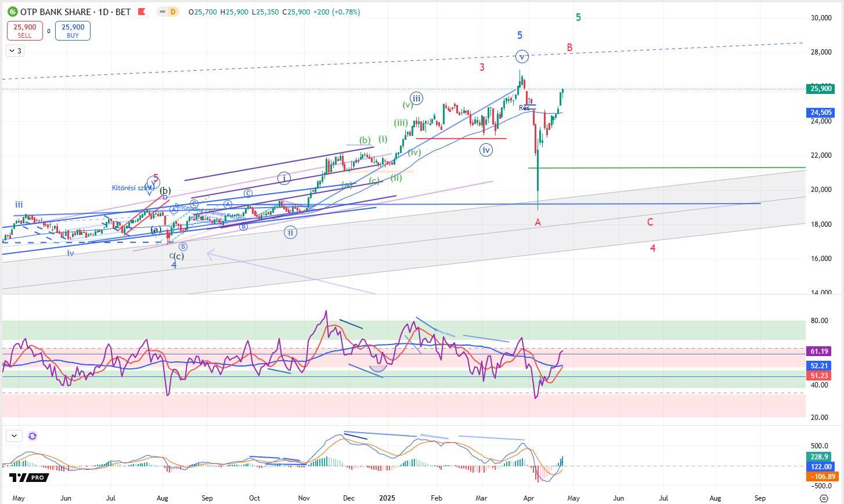Click the Dec label on time axis

[x=348, y=498]
